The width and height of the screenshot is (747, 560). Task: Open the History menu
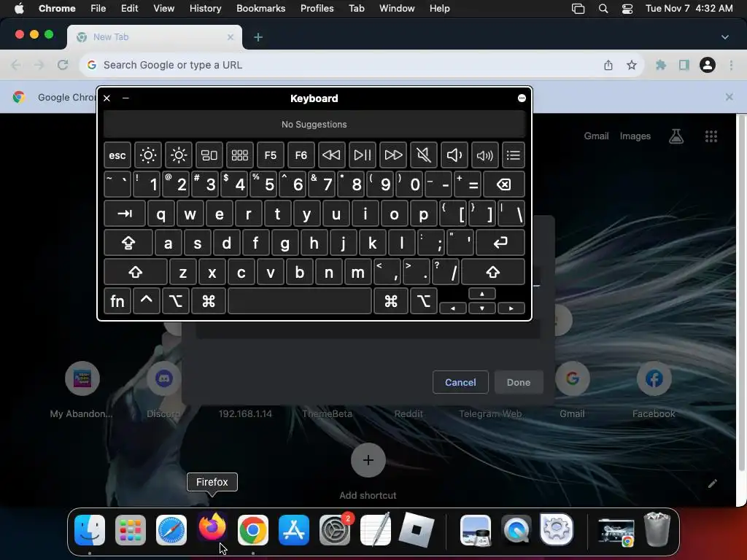point(205,9)
